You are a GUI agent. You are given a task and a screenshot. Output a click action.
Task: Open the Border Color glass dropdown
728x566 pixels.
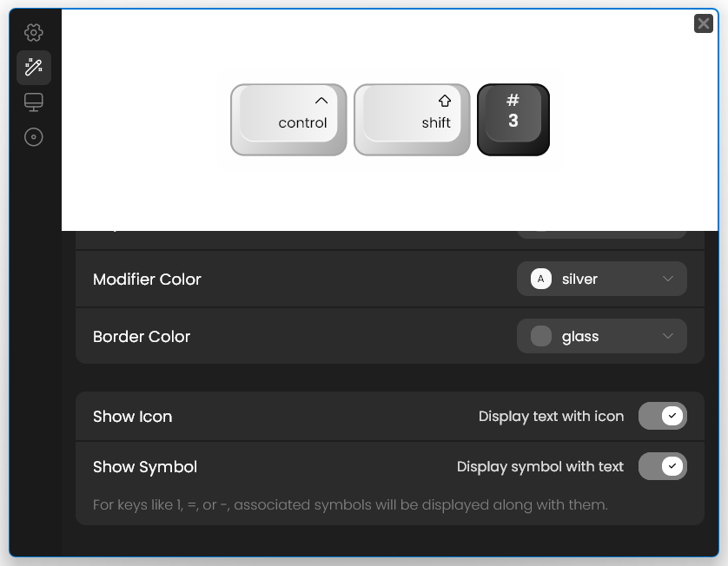(x=602, y=336)
